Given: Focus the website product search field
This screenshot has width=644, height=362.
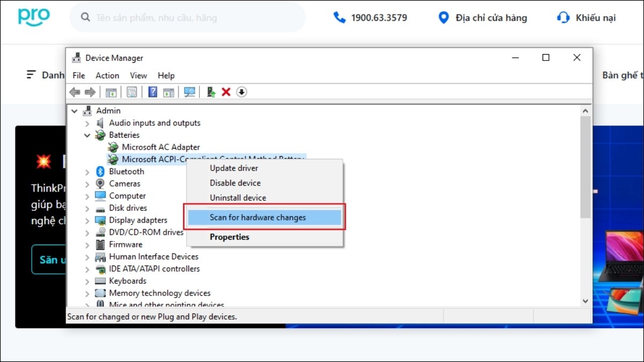Looking at the screenshot, I should pos(187,18).
